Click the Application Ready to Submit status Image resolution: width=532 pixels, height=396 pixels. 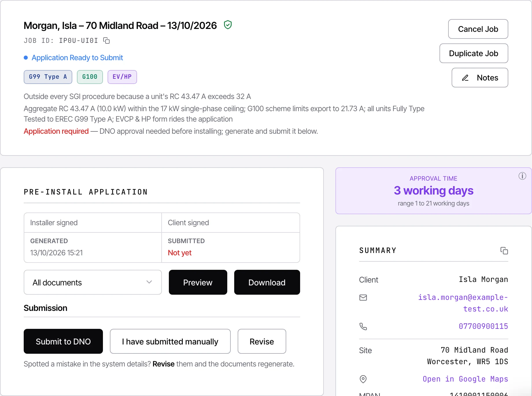click(x=77, y=58)
